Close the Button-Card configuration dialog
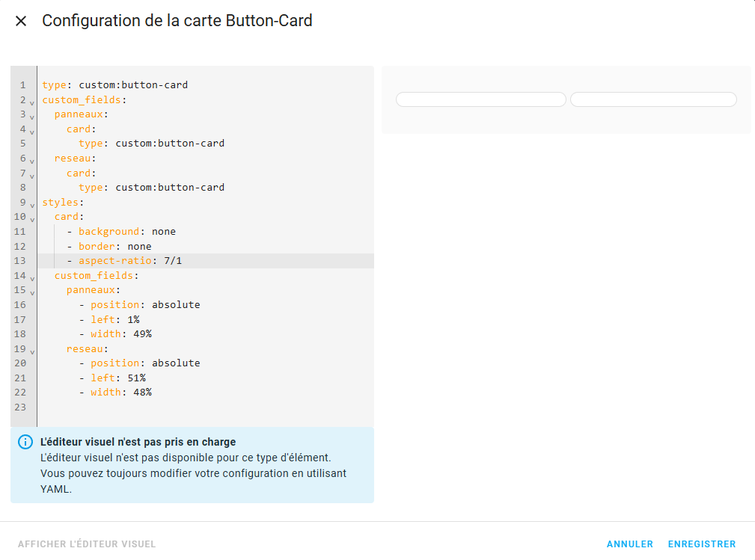 click(21, 21)
